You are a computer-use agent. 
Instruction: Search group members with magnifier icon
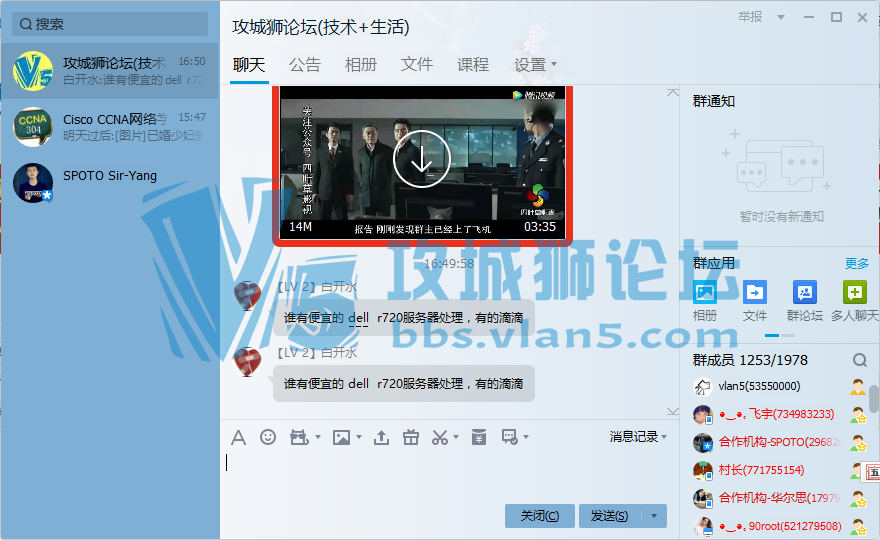(x=860, y=360)
